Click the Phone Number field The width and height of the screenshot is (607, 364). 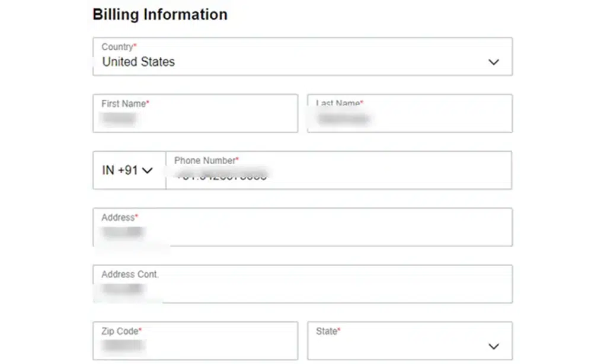(338, 175)
